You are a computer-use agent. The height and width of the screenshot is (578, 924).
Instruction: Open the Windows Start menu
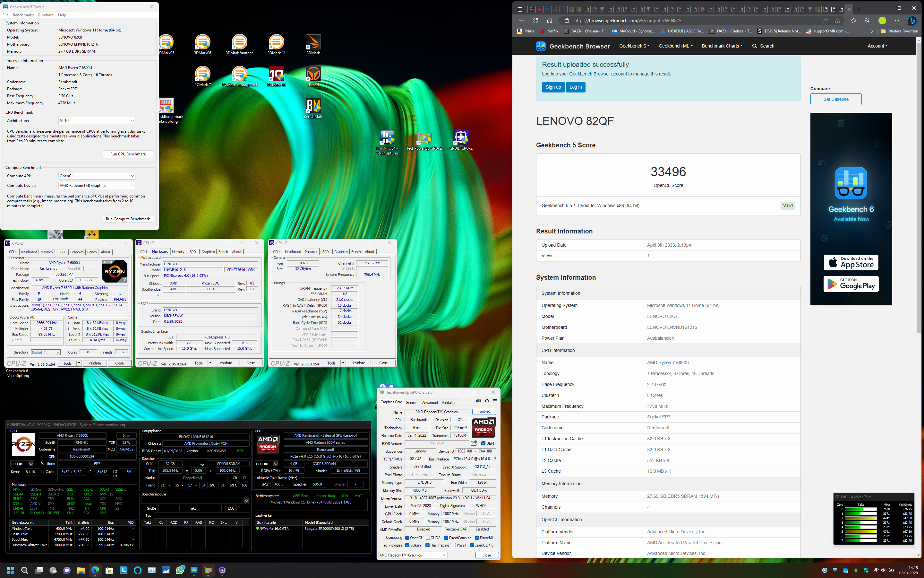point(10,570)
